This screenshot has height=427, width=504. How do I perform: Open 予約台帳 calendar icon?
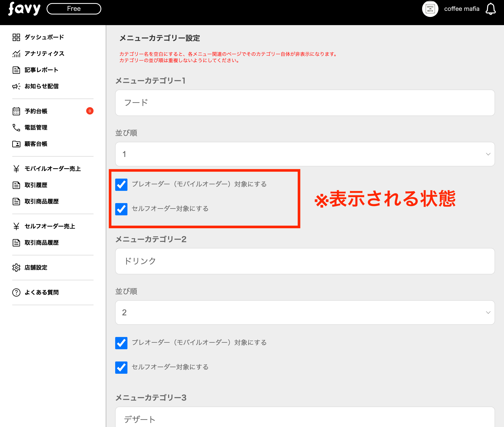[x=16, y=111]
